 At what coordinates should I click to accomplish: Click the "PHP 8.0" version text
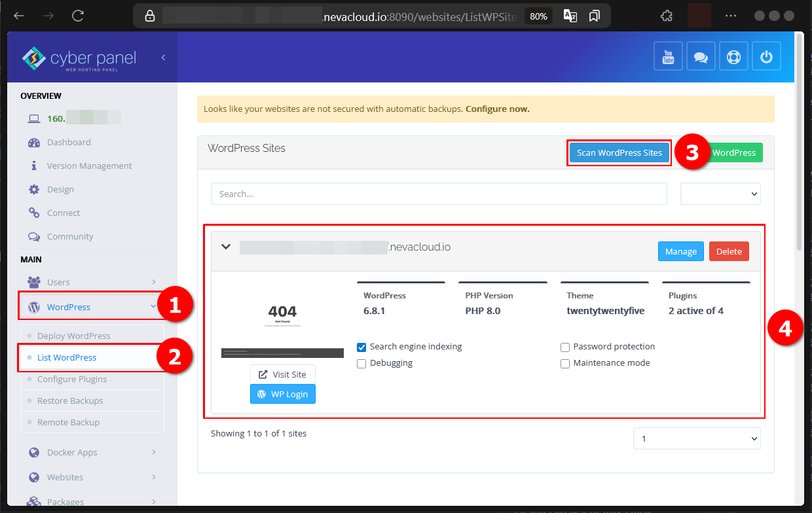click(483, 311)
